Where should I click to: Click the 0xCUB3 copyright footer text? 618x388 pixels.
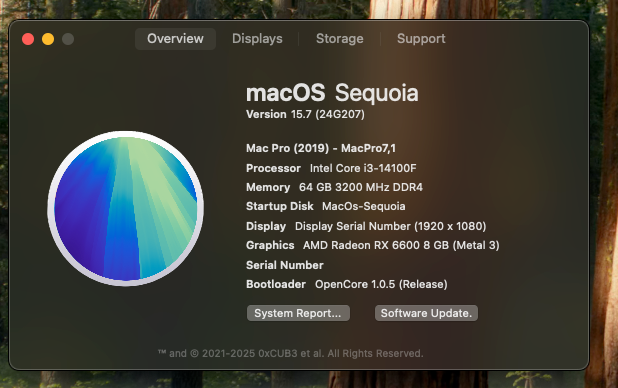click(290, 353)
